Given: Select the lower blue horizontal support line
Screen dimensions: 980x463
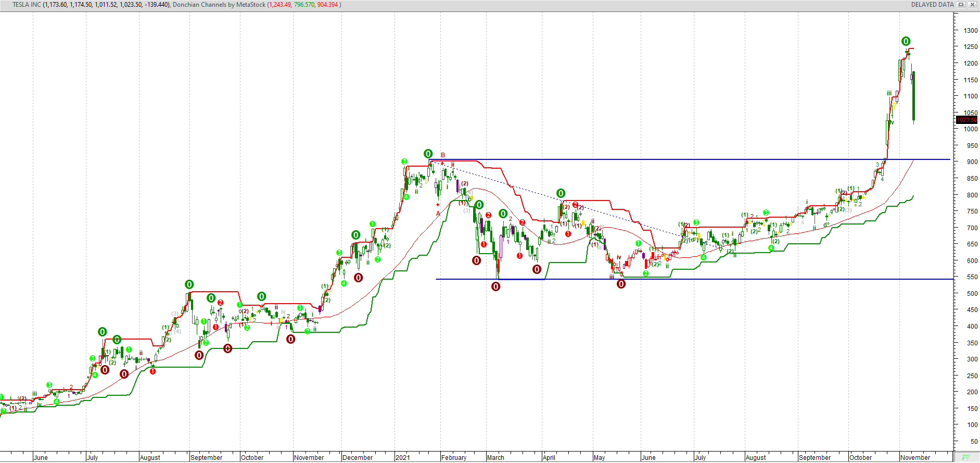Looking at the screenshot, I should pos(729,279).
